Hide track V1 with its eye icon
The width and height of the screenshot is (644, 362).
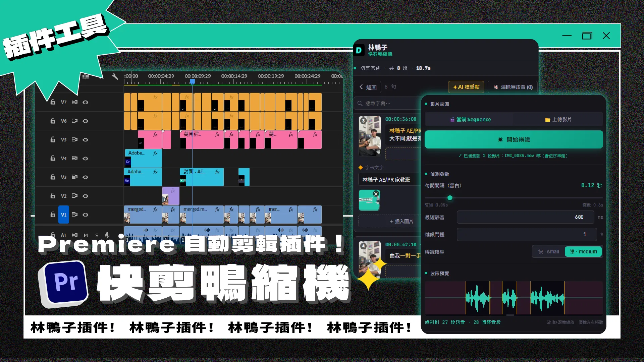86,215
